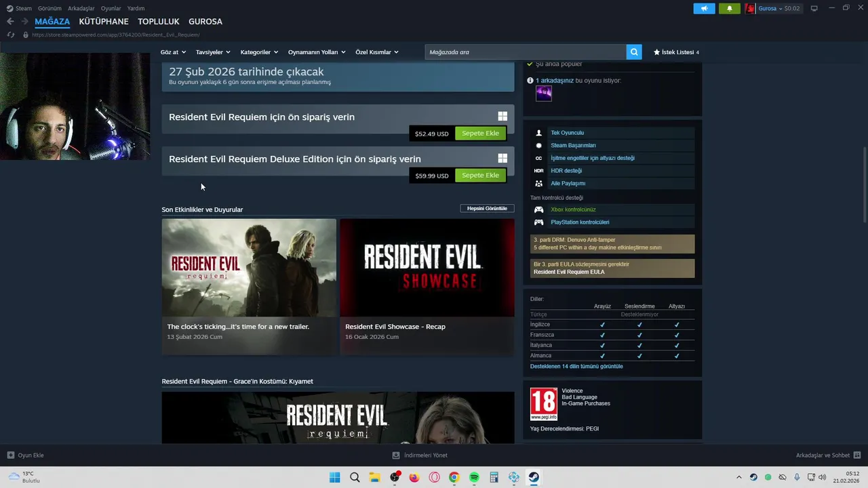
Task: Click the single player person icon
Action: [538, 133]
